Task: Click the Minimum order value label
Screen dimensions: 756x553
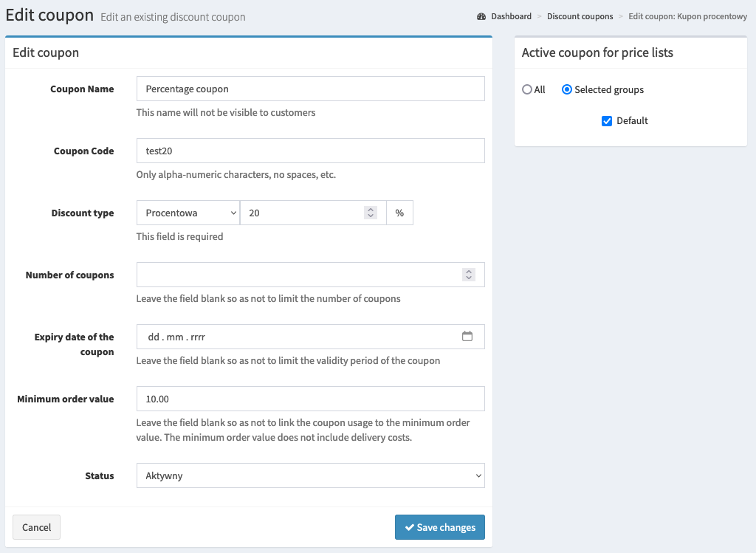Action: [x=66, y=399]
